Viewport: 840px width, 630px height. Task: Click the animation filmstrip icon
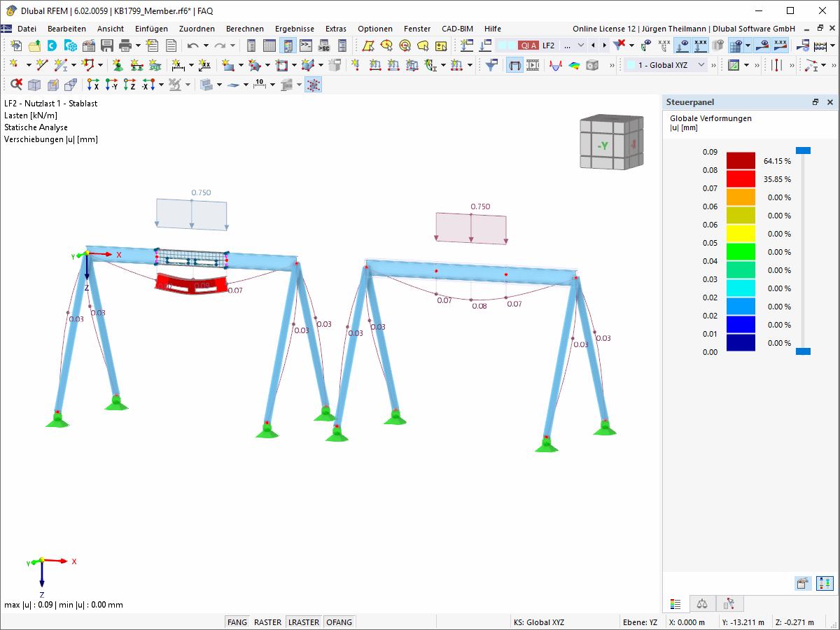[x=533, y=65]
